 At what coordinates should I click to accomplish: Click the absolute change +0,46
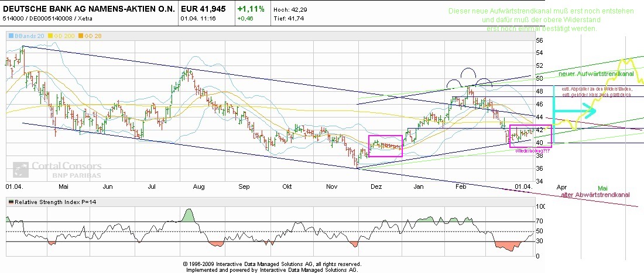click(x=246, y=19)
